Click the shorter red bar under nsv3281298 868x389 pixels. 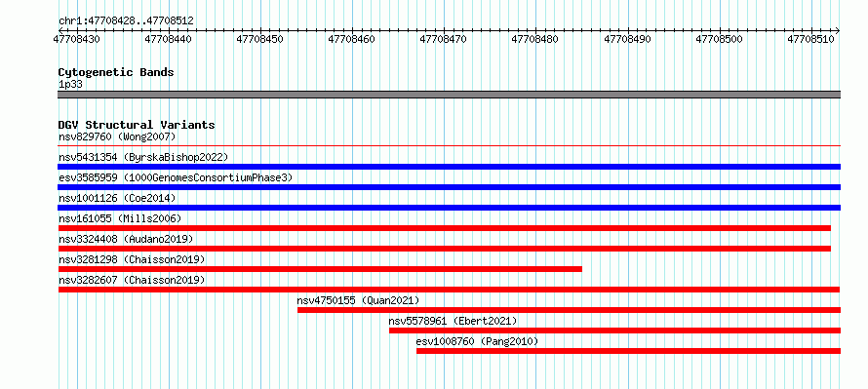(x=320, y=269)
